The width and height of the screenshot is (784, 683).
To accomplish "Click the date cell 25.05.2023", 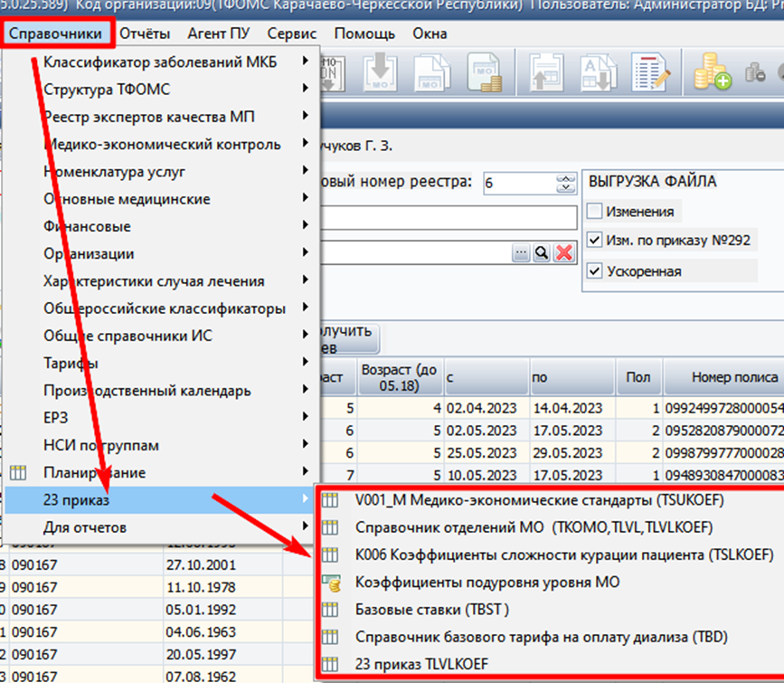I will [x=486, y=453].
